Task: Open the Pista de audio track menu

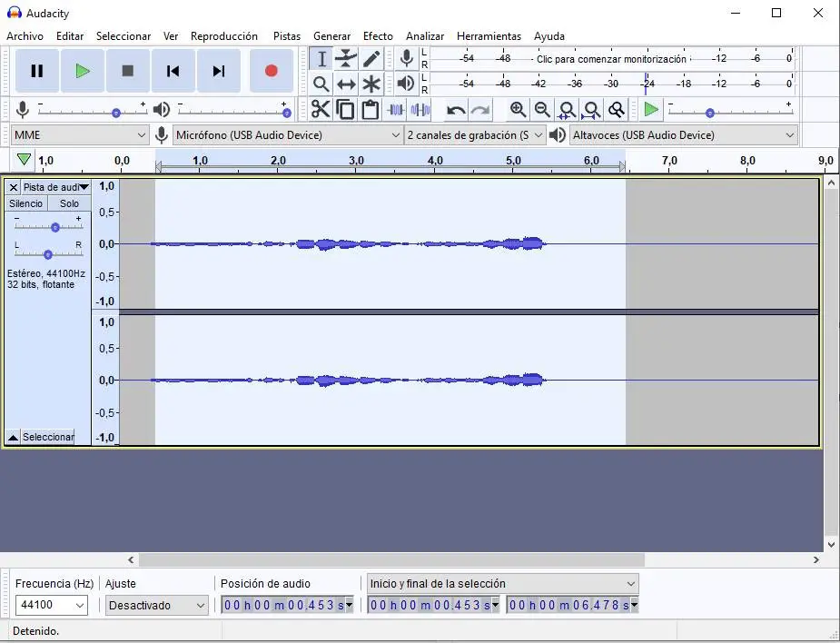Action: [55, 187]
